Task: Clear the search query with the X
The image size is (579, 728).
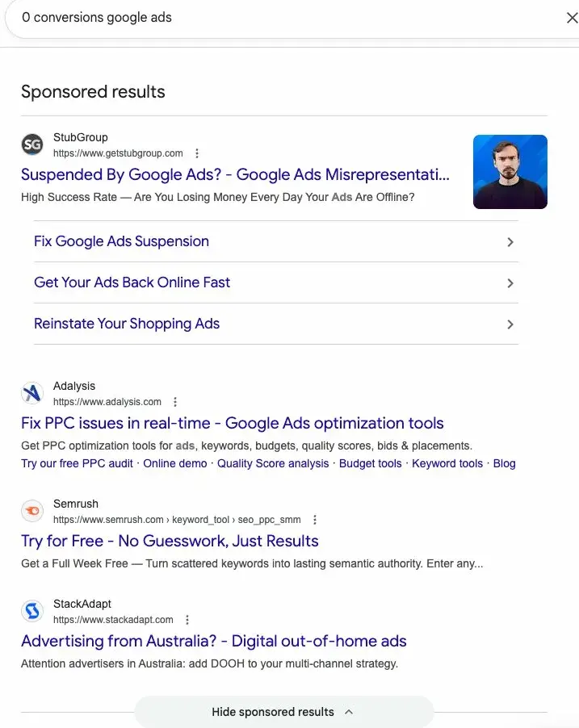Action: click(x=572, y=17)
